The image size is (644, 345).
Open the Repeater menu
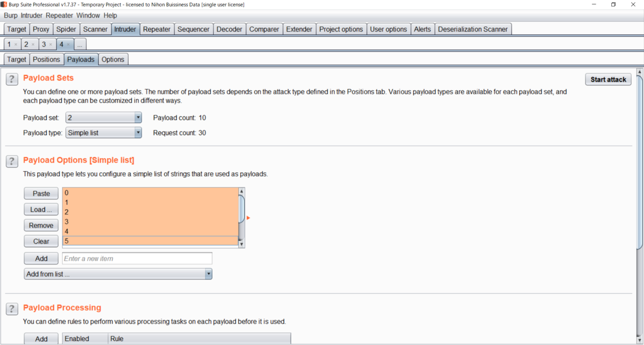(60, 16)
